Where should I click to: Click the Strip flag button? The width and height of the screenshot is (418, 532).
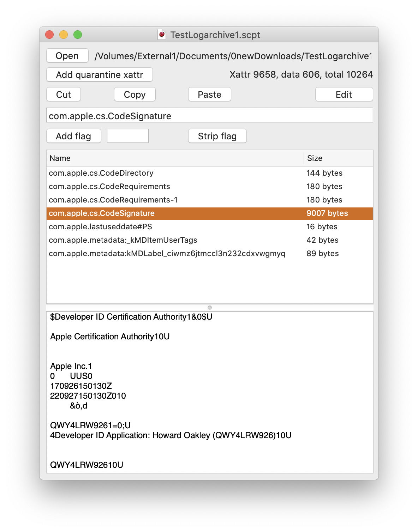click(x=217, y=136)
